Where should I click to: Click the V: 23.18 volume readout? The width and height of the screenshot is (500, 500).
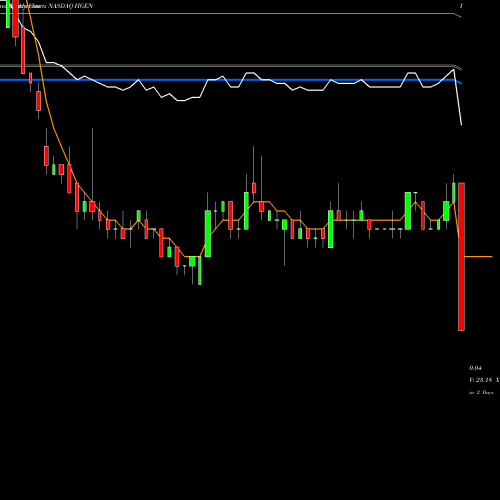[481, 380]
